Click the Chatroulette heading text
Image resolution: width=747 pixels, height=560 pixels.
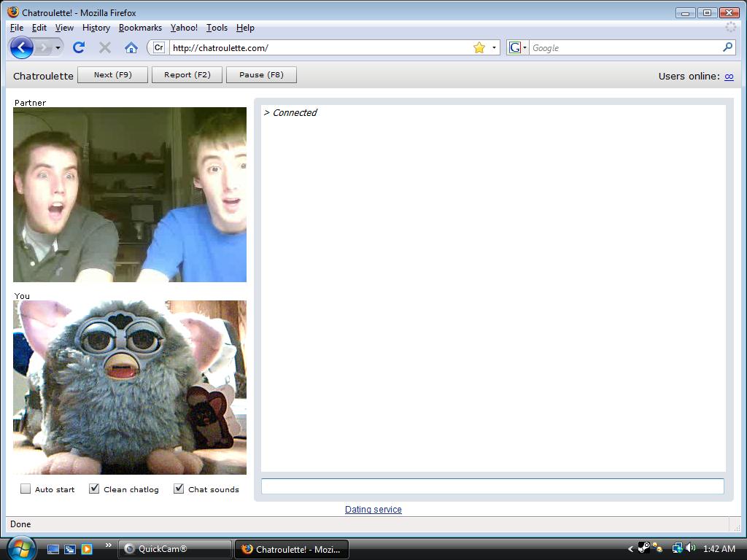[x=43, y=76]
